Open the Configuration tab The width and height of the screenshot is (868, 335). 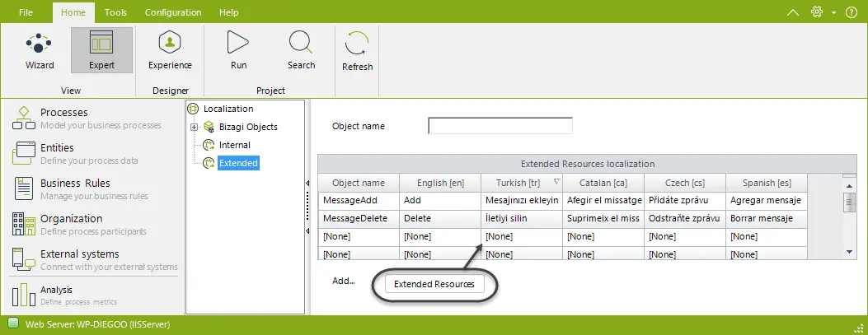[173, 12]
